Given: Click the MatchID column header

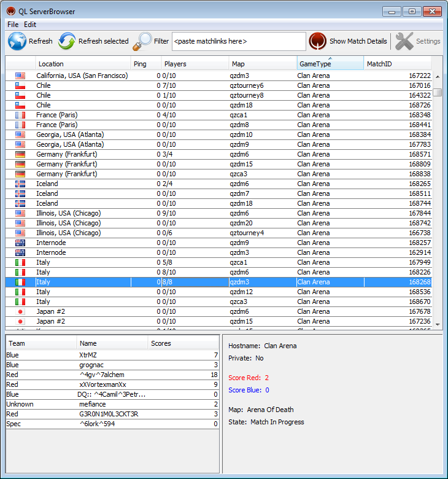Looking at the screenshot, I should coord(396,64).
